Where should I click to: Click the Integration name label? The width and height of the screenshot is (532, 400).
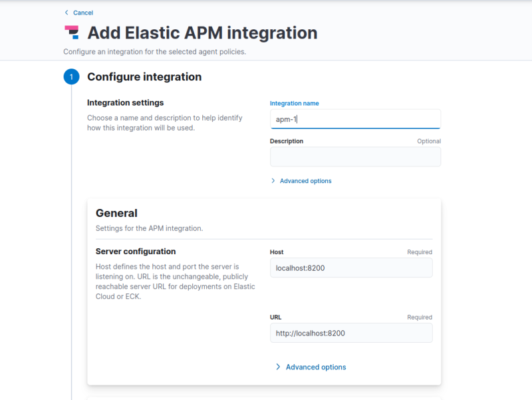pos(294,104)
